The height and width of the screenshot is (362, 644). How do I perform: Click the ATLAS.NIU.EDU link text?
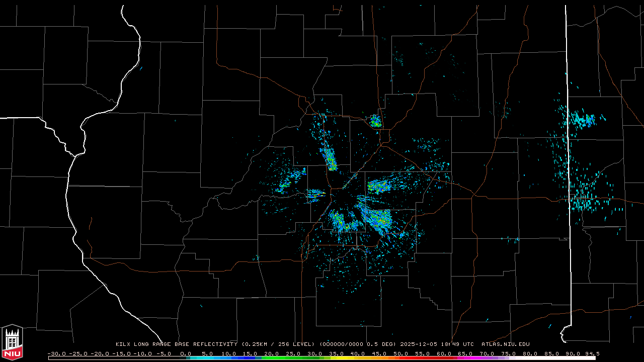(505, 344)
